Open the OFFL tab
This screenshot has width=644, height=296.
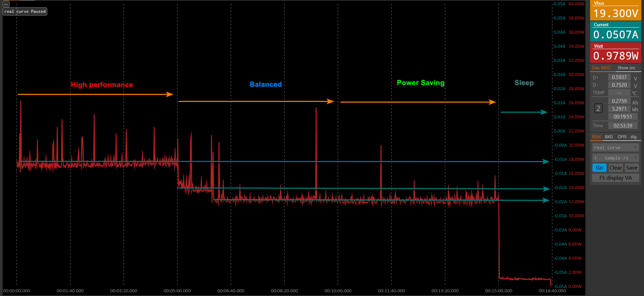(622, 137)
